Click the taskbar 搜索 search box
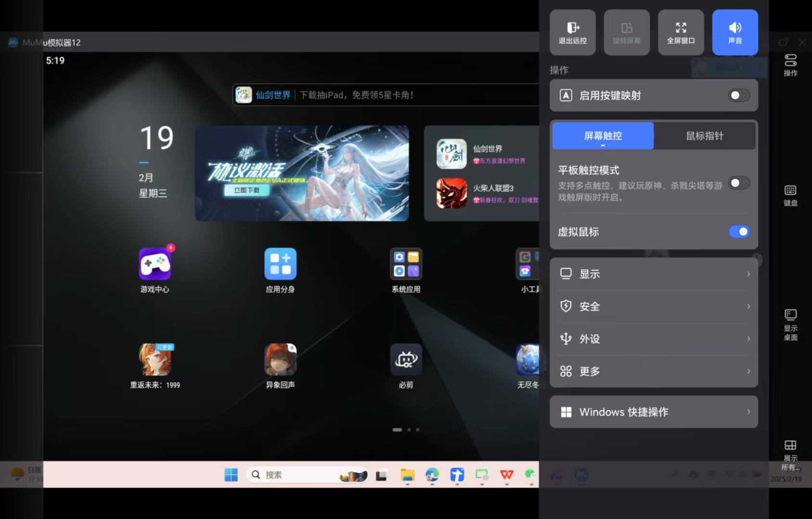Image resolution: width=812 pixels, height=519 pixels. coord(294,475)
